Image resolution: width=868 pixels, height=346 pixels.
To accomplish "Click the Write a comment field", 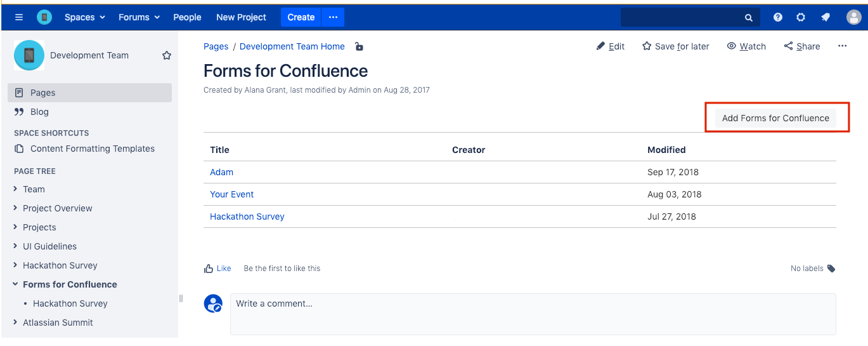I will tap(533, 314).
